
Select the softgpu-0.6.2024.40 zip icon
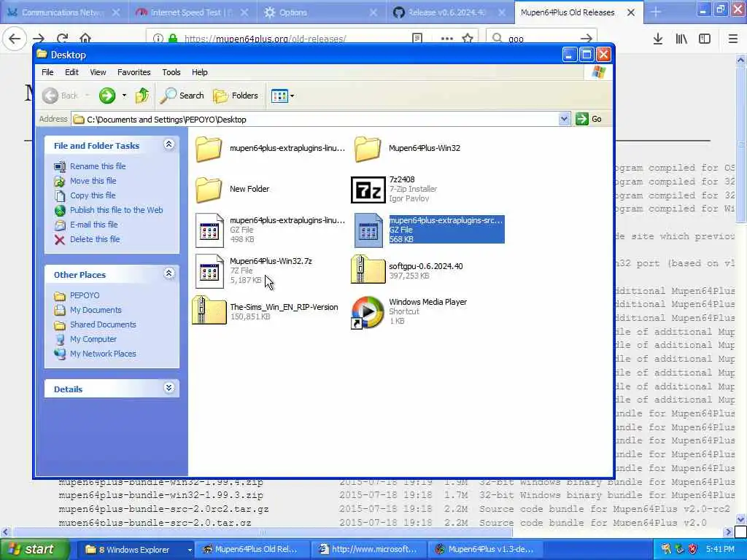[x=368, y=269]
